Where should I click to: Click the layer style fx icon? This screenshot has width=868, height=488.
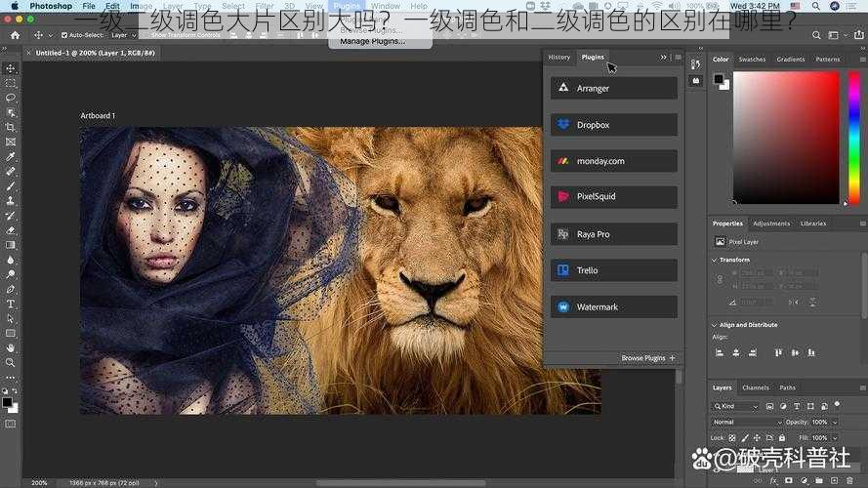773,480
